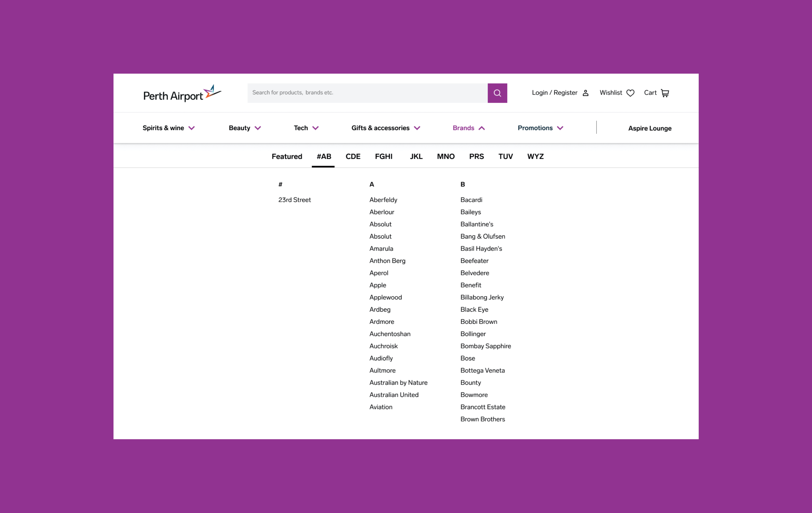Open the Aberlour brand
This screenshot has height=513, width=812.
381,212
